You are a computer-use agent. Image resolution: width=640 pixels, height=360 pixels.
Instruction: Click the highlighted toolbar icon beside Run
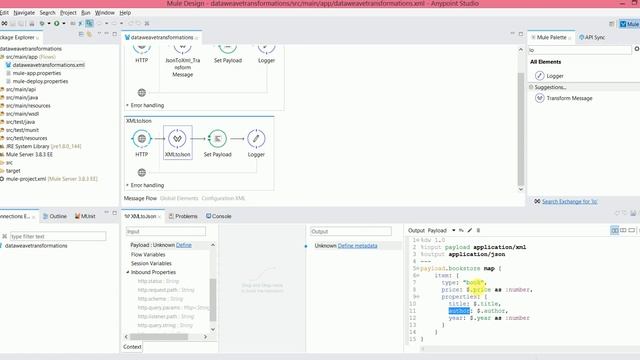click(x=89, y=23)
